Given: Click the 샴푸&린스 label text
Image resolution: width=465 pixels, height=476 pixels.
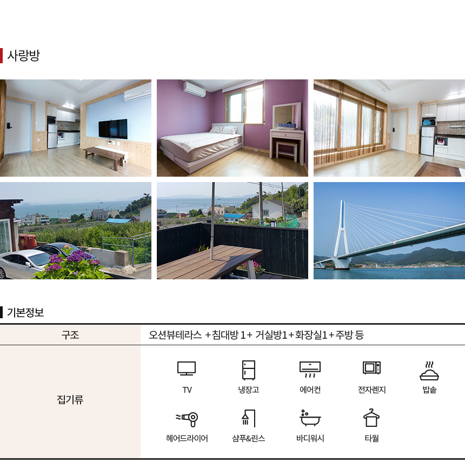Looking at the screenshot, I should [248, 438].
